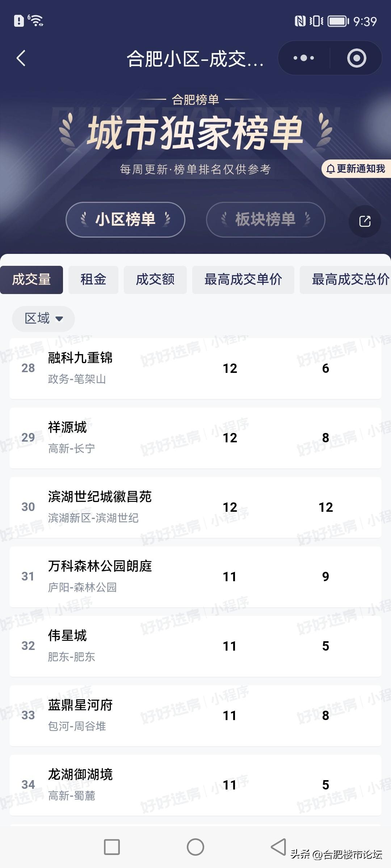Open 融科九重锦 listing row
The width and height of the screenshot is (391, 868).
pyautogui.click(x=195, y=368)
